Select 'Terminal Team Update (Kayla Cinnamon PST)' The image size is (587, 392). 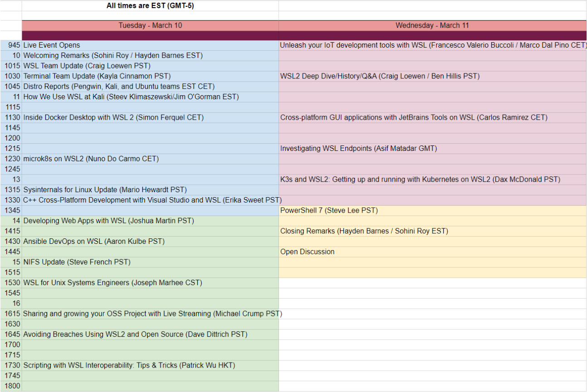(x=150, y=76)
